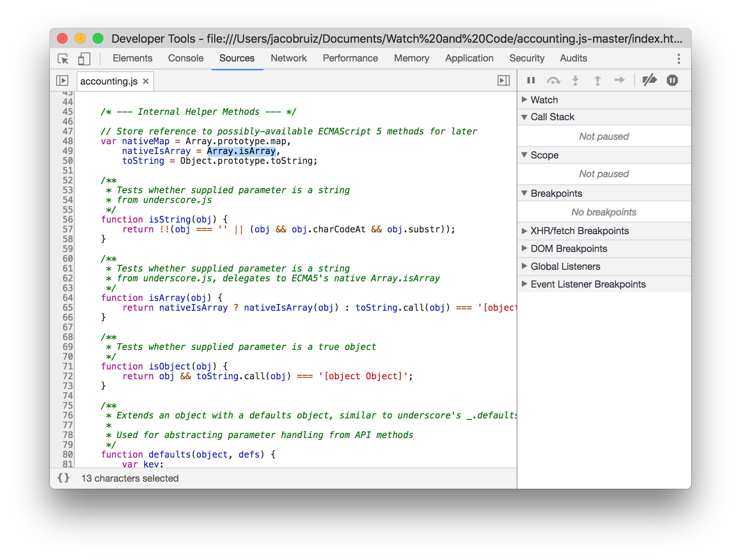Activate the inspect element picker icon

pyautogui.click(x=63, y=58)
